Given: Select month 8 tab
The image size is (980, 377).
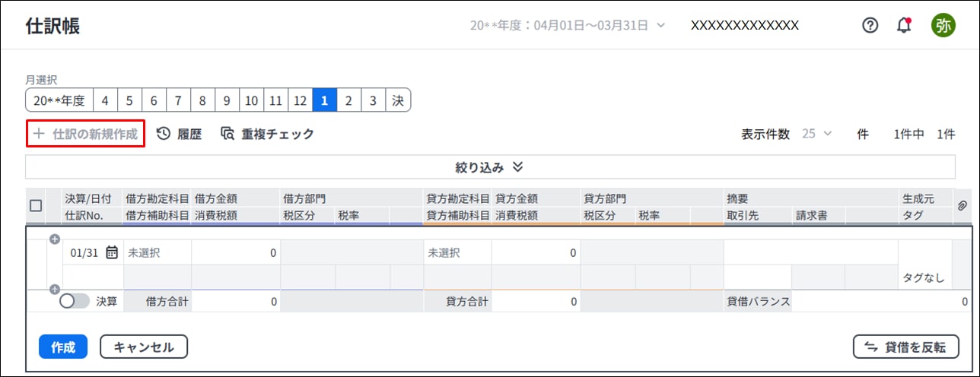Looking at the screenshot, I should point(202,100).
